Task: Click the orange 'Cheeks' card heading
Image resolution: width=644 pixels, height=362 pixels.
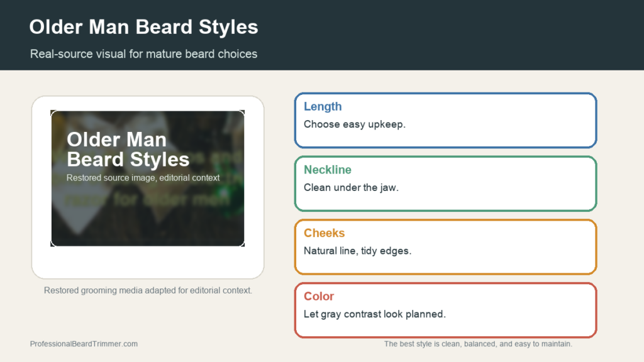Action: click(324, 233)
